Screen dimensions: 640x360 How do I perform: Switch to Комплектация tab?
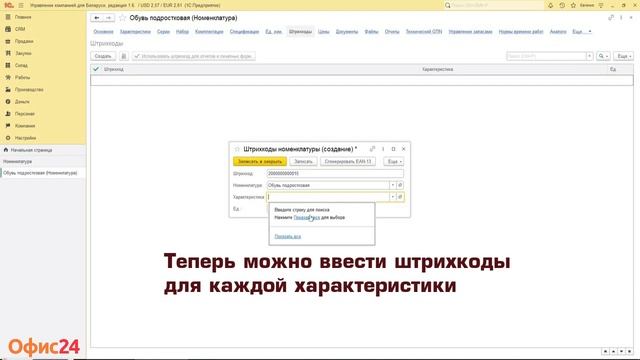[x=209, y=31]
